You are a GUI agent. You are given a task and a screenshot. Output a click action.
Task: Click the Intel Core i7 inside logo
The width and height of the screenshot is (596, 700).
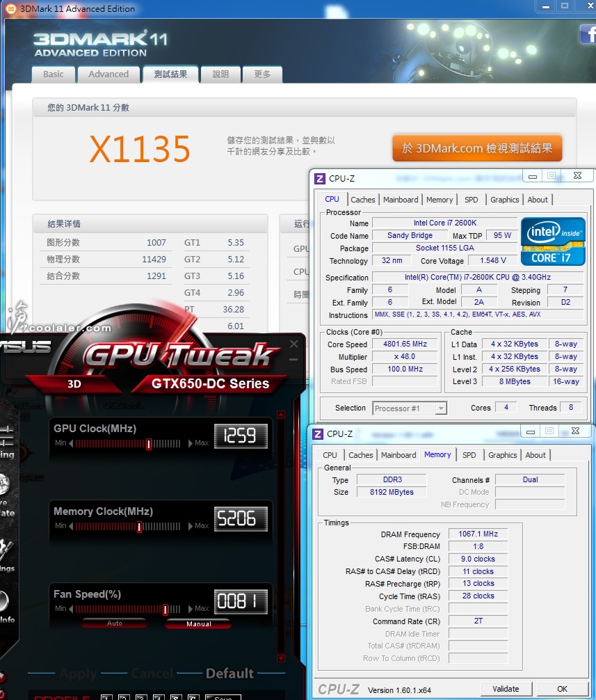[553, 241]
